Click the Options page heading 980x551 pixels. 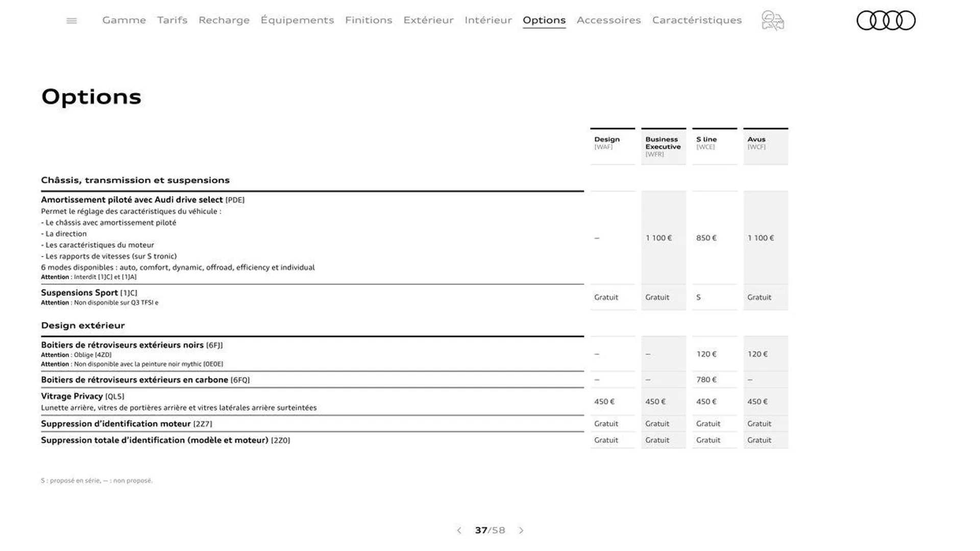pos(91,97)
